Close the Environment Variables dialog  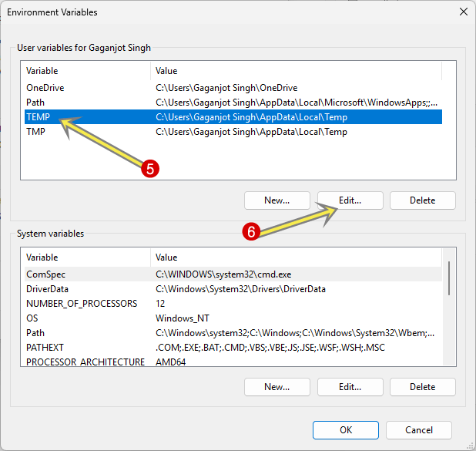[463, 12]
